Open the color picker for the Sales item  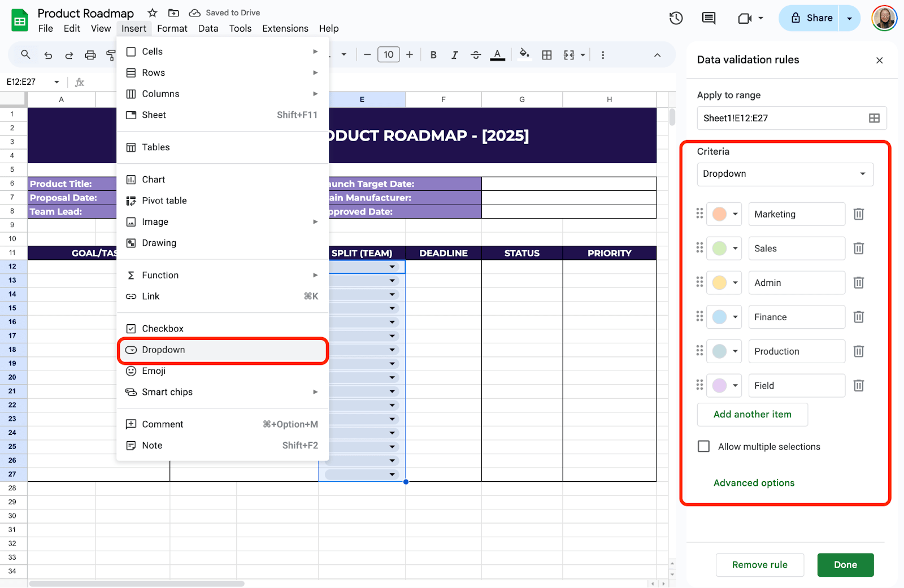pos(724,248)
